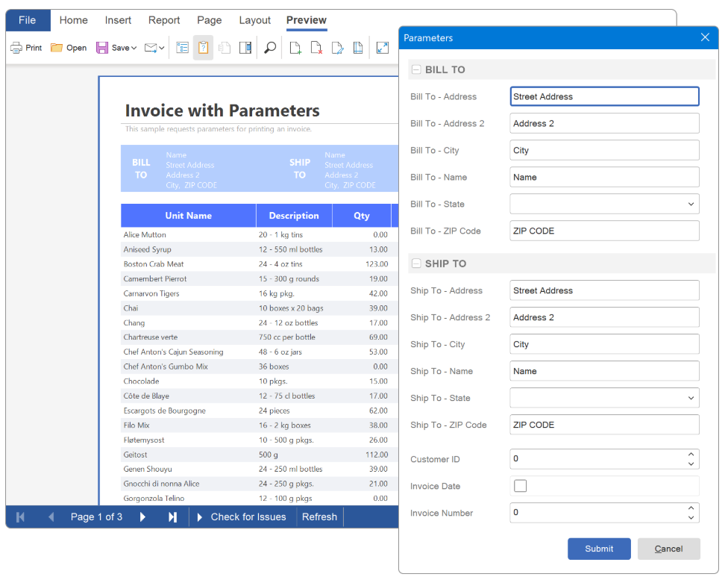Open the Bill To - State dropdown
Image resolution: width=728 pixels, height=577 pixels.
691,204
